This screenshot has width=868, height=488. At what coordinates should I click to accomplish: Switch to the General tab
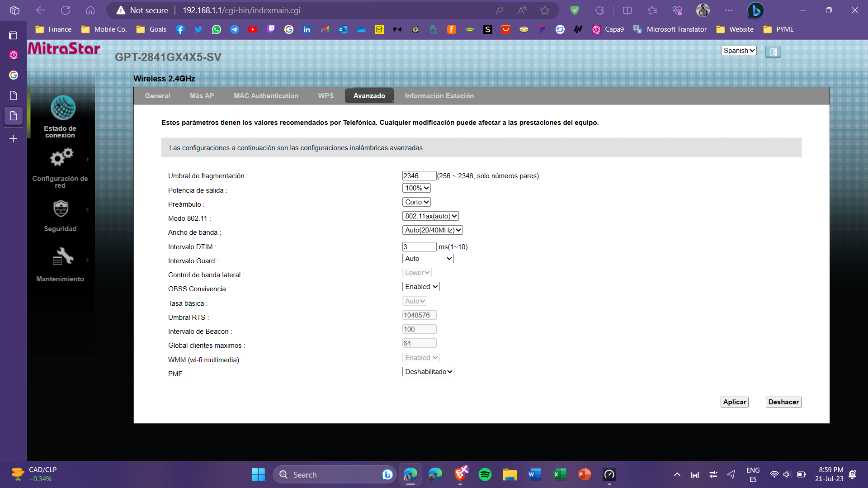coord(157,96)
